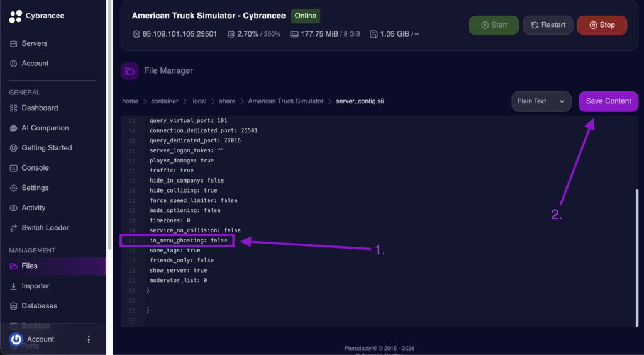Click the Dashboard grid icon
The image size is (644, 355).
(14, 108)
